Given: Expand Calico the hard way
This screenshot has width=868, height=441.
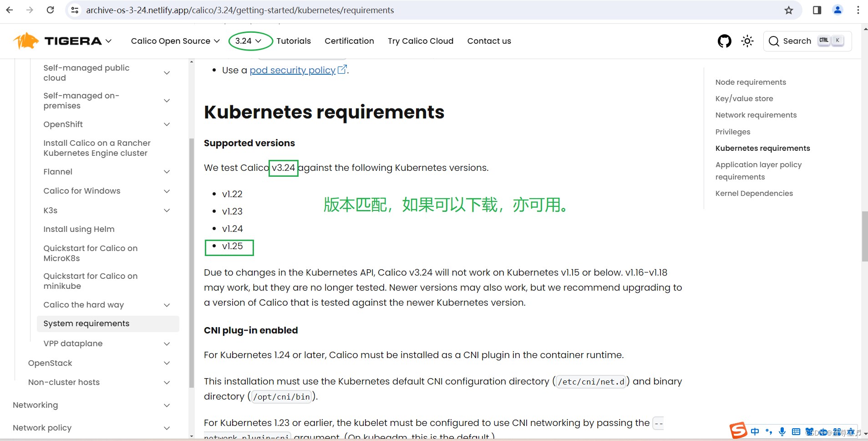Looking at the screenshot, I should (x=167, y=305).
